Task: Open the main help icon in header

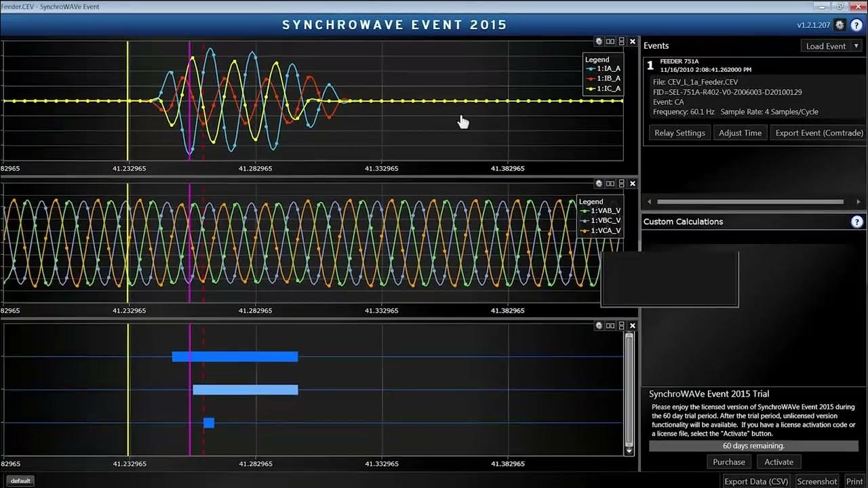Action: tap(856, 25)
